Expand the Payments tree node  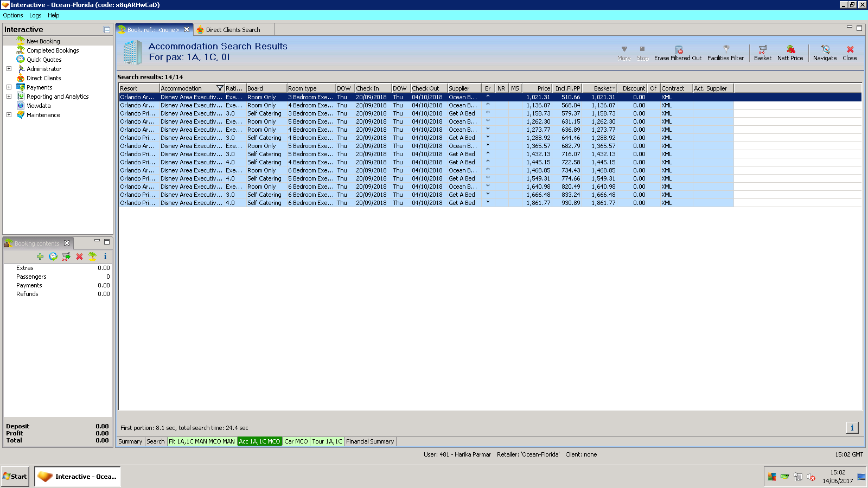point(9,87)
